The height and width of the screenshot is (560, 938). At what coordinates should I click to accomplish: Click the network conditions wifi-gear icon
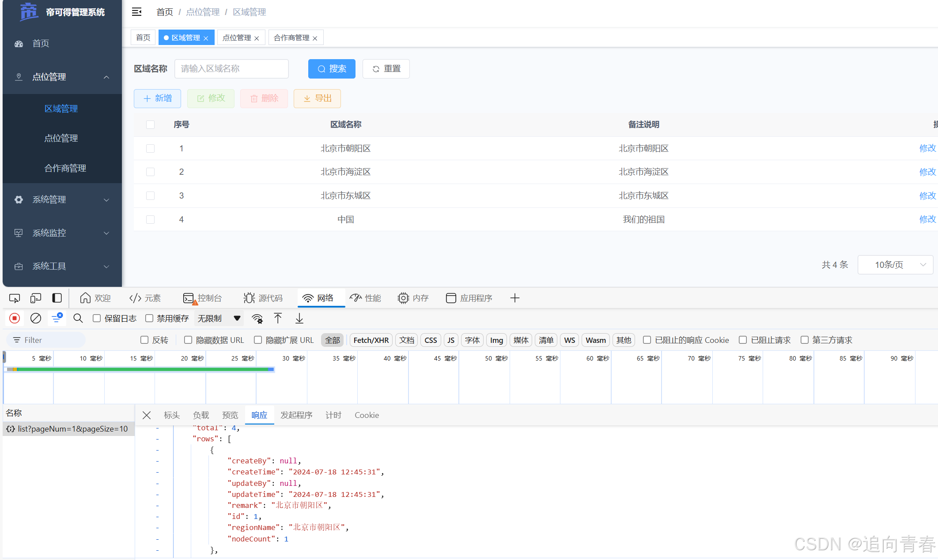[x=257, y=318]
